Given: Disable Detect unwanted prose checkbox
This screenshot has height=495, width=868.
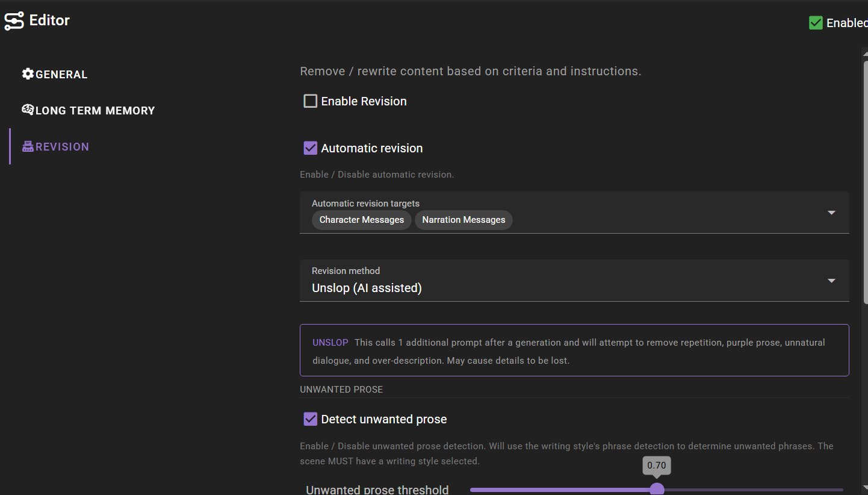Looking at the screenshot, I should (311, 419).
